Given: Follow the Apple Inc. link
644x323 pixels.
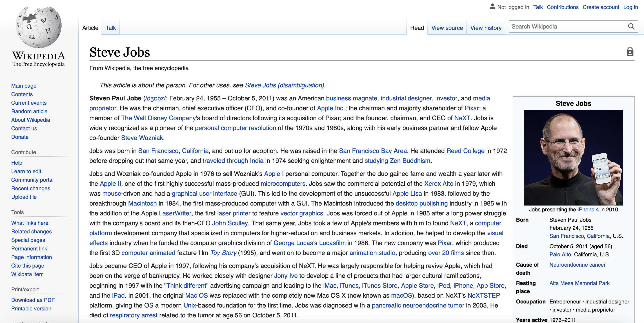Looking at the screenshot, I should click(x=331, y=108).
